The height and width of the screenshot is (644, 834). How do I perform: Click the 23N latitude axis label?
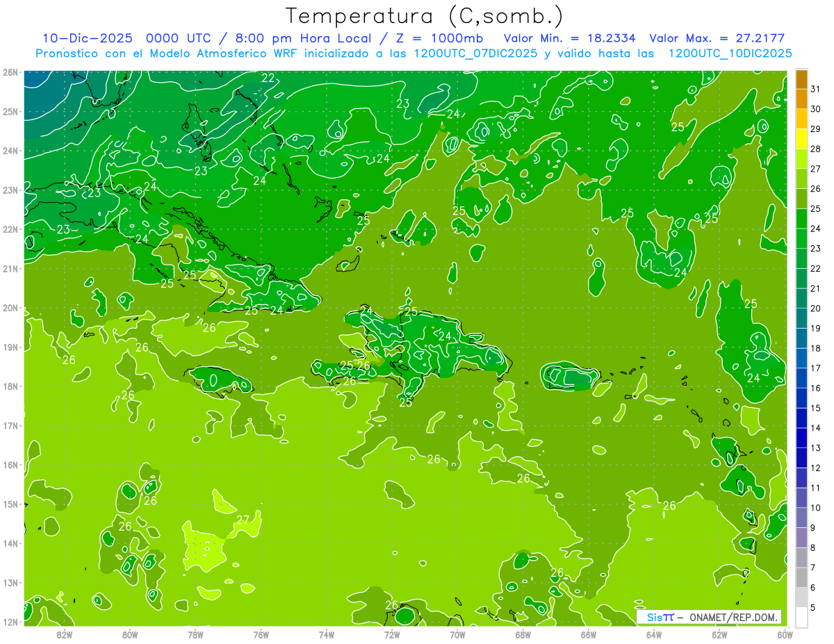pos(10,190)
